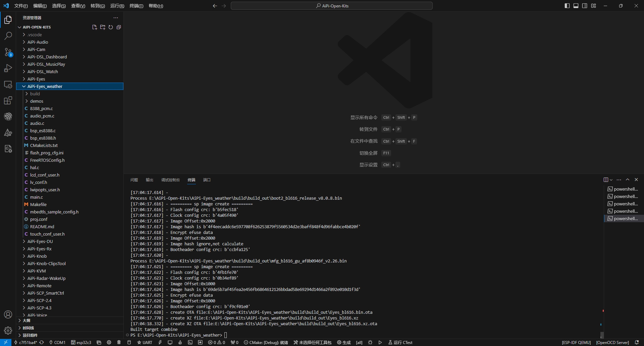Screen dimensions: 644x346
Task: Expand the demos folder
Action: (70, 101)
